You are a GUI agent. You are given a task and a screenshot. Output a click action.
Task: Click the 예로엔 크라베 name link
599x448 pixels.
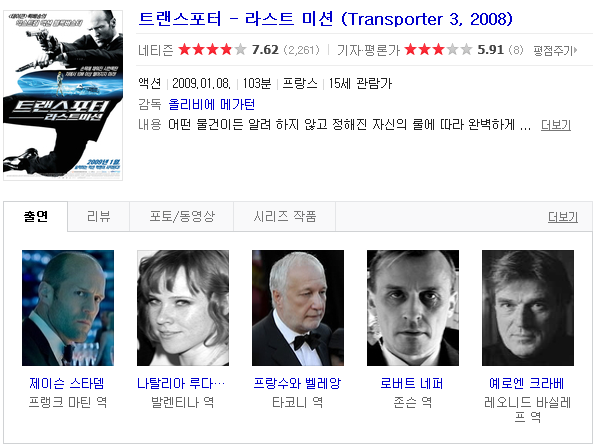pos(527,383)
